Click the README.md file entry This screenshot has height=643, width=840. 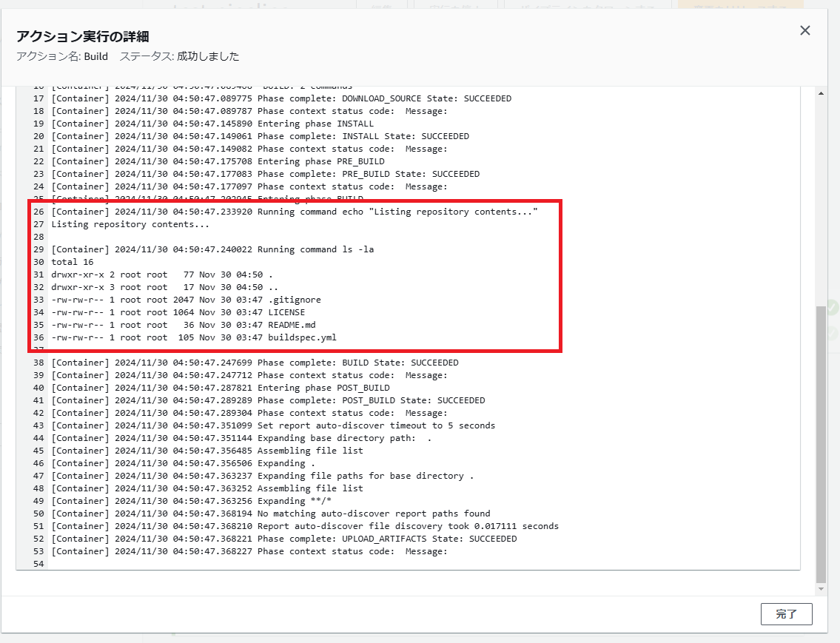(x=184, y=325)
